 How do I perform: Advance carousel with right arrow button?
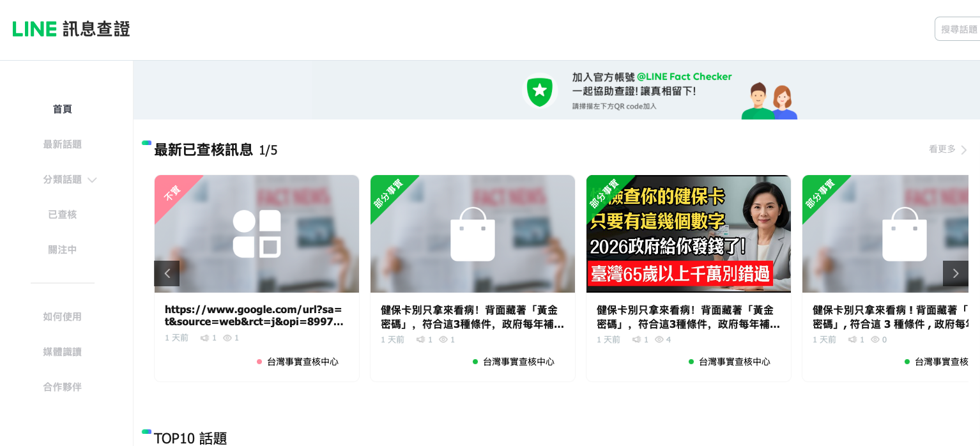pyautogui.click(x=956, y=273)
